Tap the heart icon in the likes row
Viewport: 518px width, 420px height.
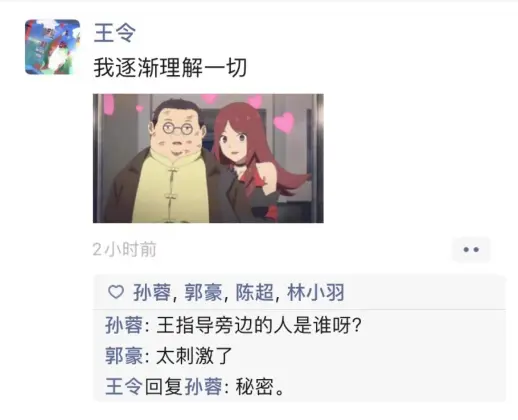tap(116, 292)
